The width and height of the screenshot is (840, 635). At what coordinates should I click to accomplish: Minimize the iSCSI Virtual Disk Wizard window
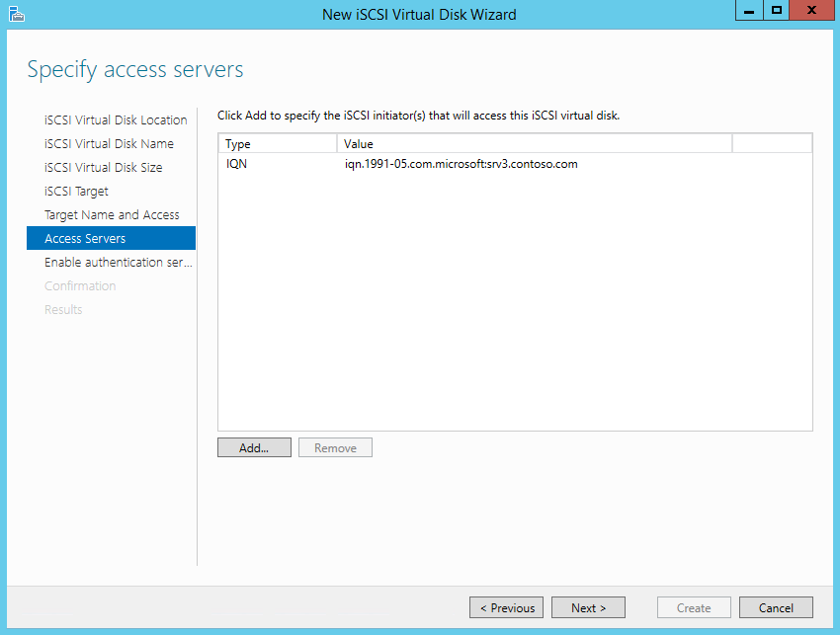[749, 11]
